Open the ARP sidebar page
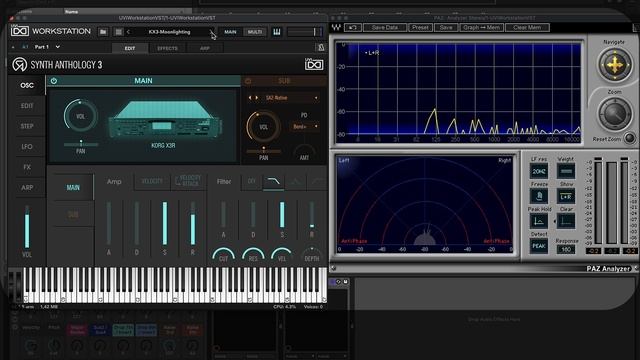This screenshot has height=360, width=640. [27, 187]
